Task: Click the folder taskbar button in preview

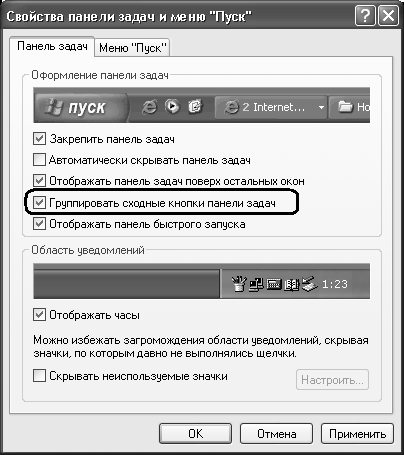Action: (349, 107)
